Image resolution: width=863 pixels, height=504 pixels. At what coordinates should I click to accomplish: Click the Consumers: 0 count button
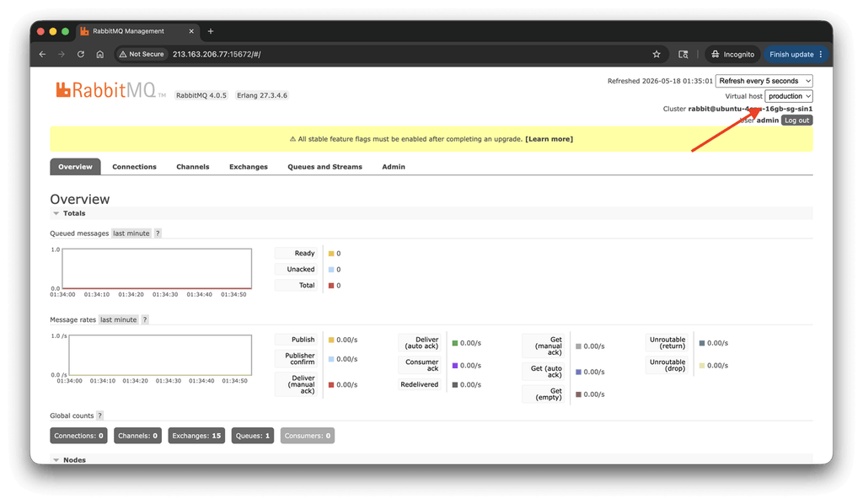click(307, 436)
